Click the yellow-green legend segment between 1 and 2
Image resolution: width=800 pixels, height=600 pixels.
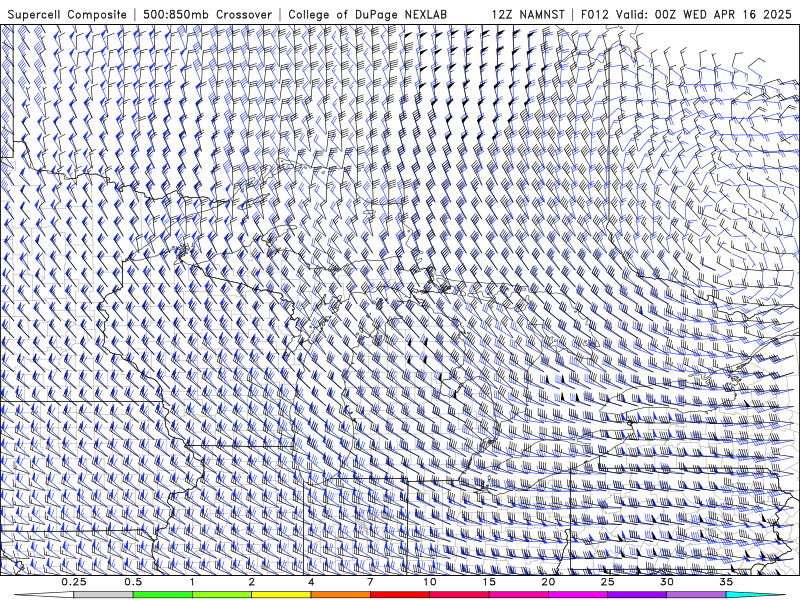(x=222, y=595)
